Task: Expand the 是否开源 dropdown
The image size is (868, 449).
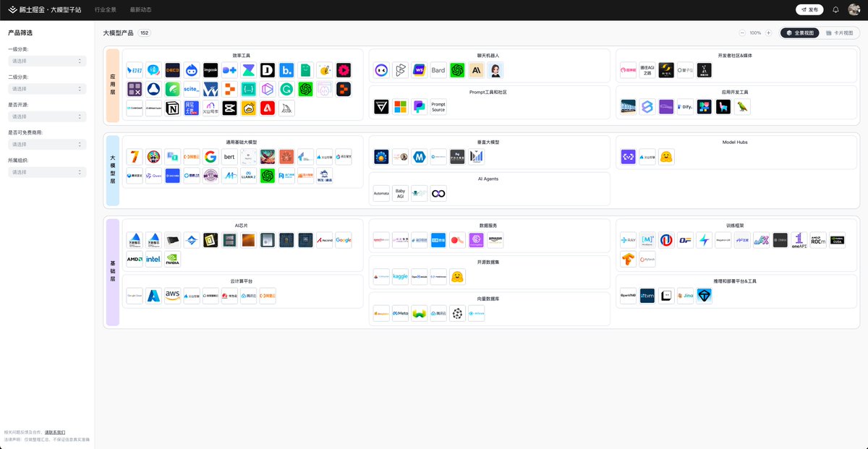Action: 47,116
